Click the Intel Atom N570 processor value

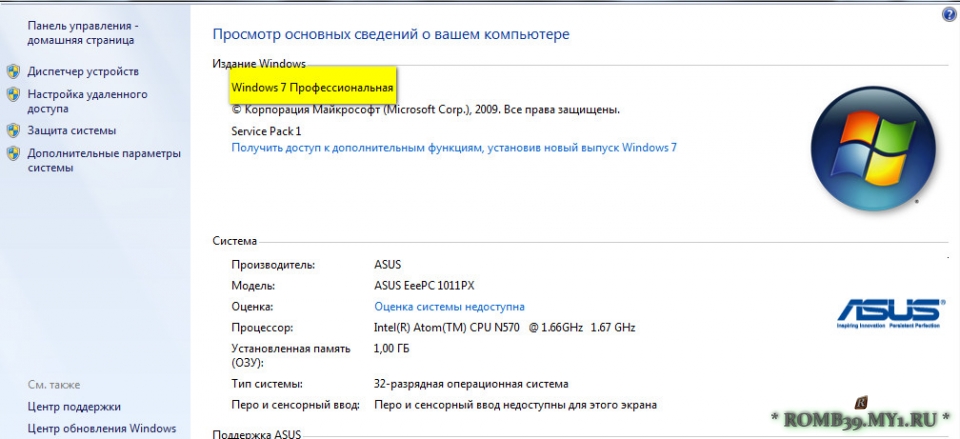(x=504, y=328)
